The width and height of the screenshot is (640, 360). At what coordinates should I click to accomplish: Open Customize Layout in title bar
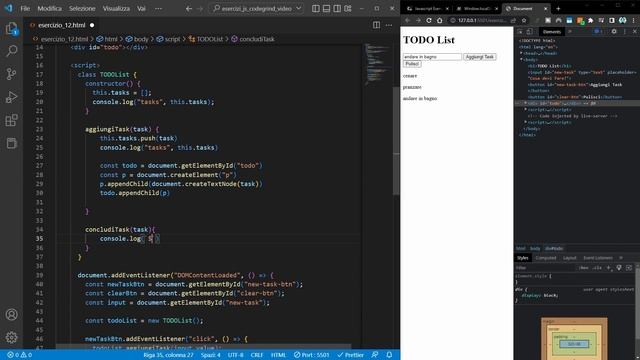tap(348, 8)
